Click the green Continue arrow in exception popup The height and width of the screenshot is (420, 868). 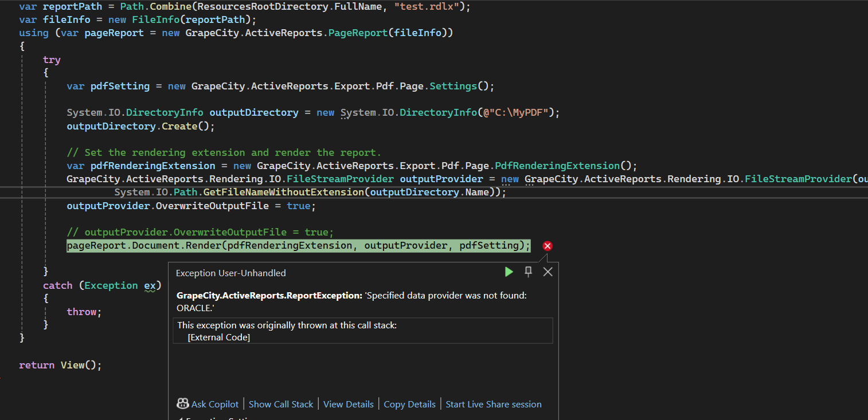[x=509, y=272]
